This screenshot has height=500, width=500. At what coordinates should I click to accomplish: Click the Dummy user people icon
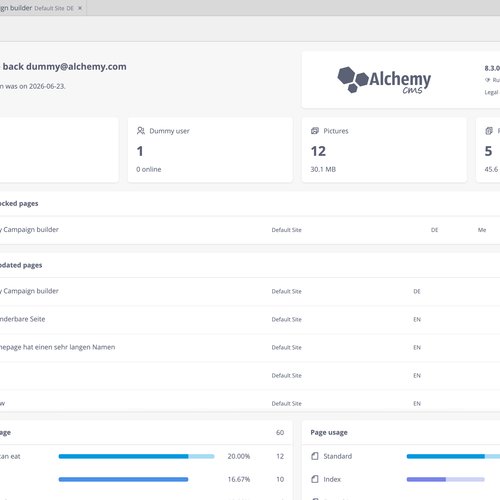[x=141, y=131]
